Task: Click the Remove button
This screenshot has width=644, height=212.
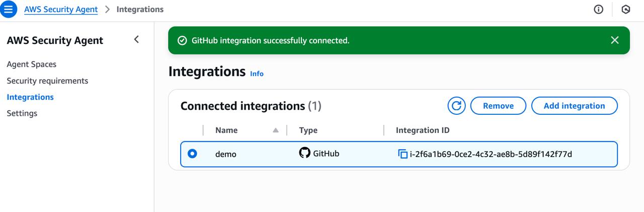Action: click(498, 106)
